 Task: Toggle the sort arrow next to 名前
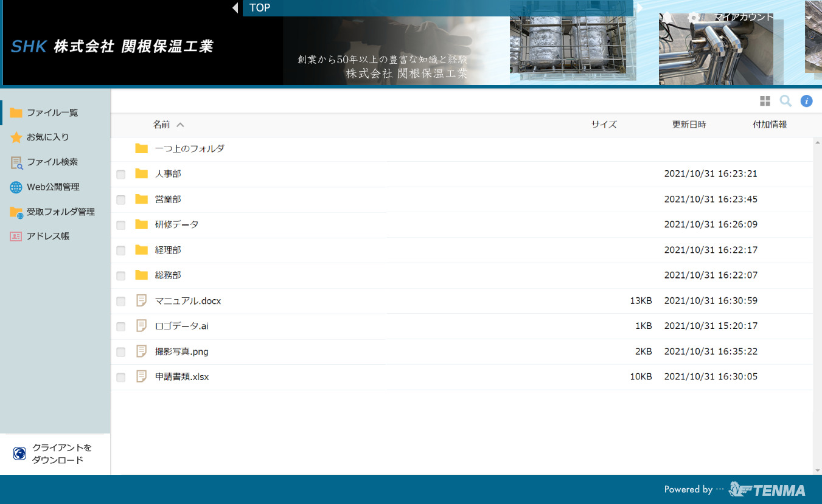point(180,125)
